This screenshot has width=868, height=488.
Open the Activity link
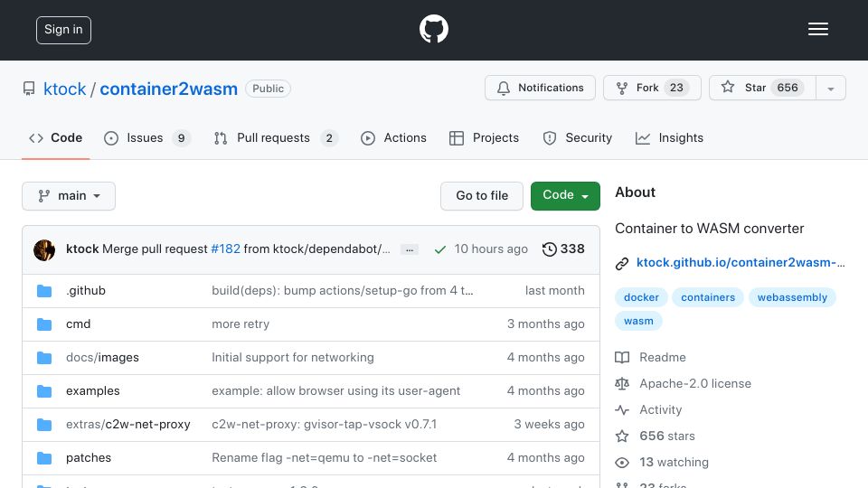pos(660,410)
